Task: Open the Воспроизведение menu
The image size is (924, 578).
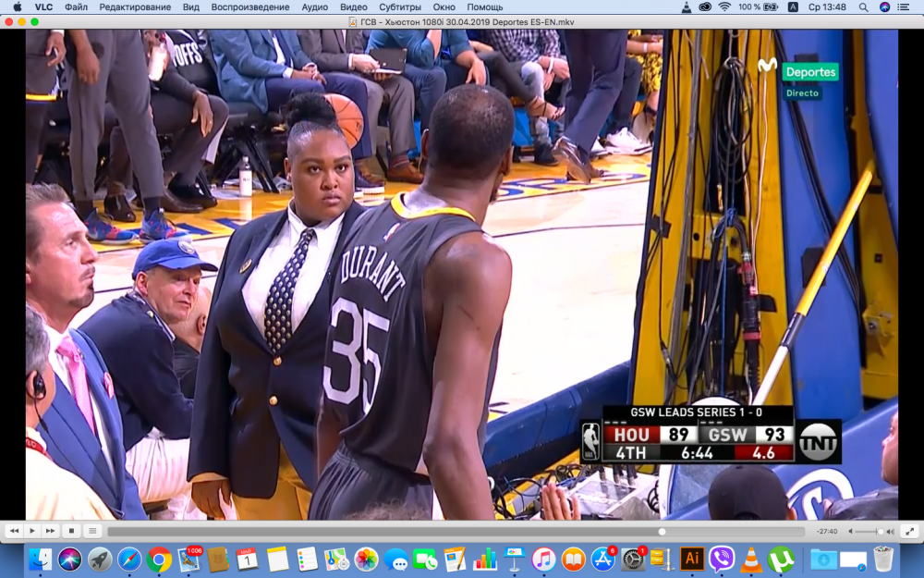Action: 249,6
